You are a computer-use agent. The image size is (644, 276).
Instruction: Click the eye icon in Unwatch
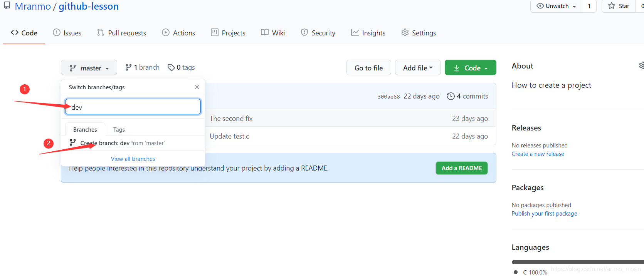pyautogui.click(x=540, y=6)
